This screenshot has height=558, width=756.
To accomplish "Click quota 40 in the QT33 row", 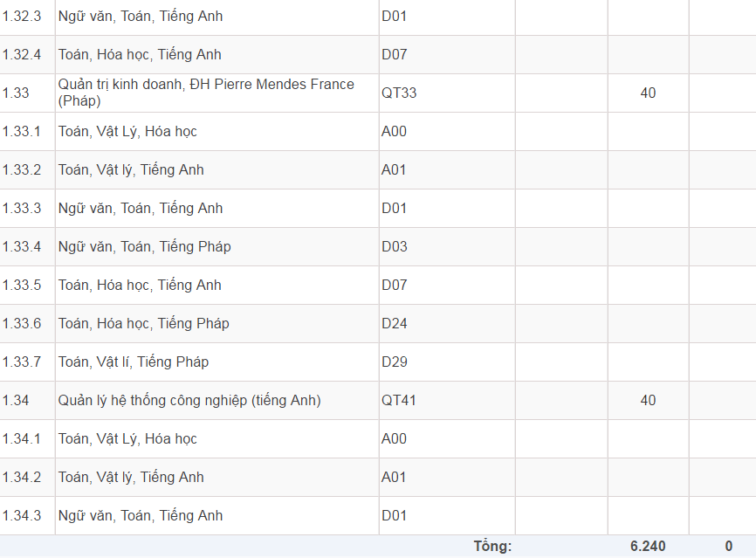I will point(648,93).
